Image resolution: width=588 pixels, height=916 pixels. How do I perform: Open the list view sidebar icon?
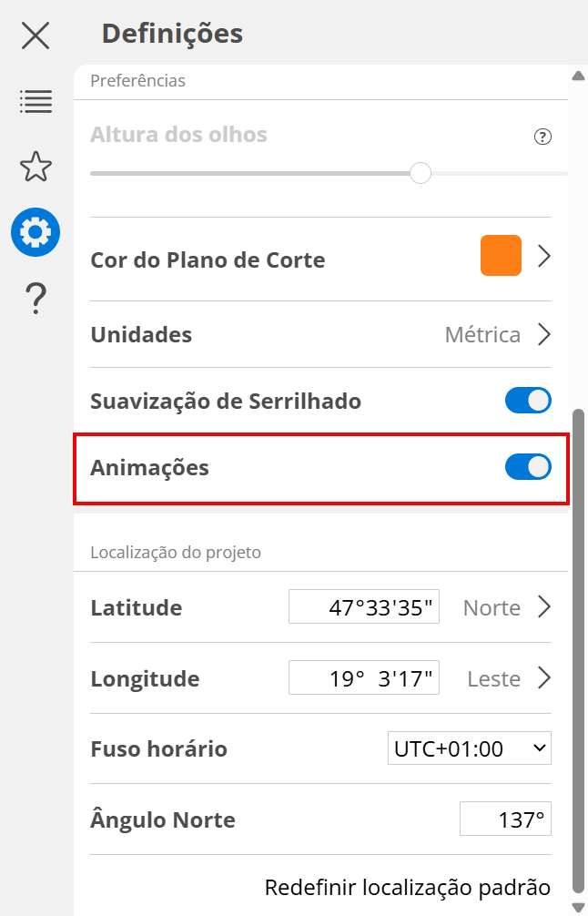[x=35, y=101]
